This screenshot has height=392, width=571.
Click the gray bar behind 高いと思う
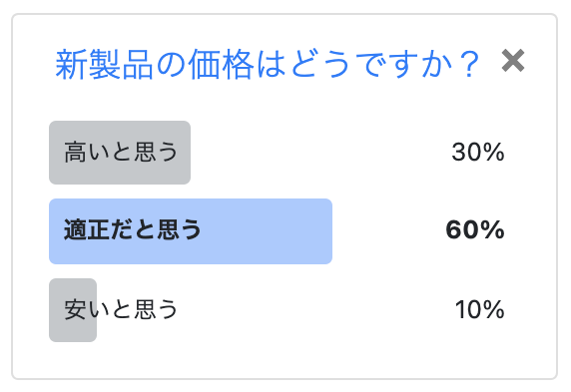[x=120, y=153]
